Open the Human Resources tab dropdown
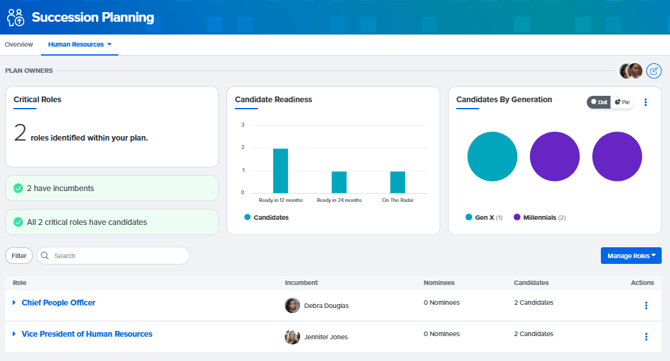This screenshot has width=670, height=361. [79, 44]
